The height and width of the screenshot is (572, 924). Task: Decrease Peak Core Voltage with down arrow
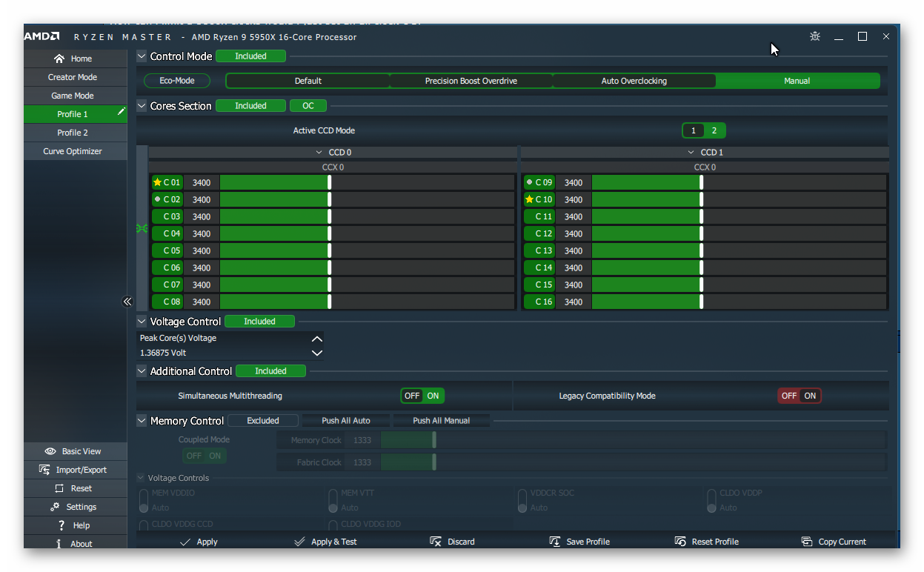click(317, 353)
